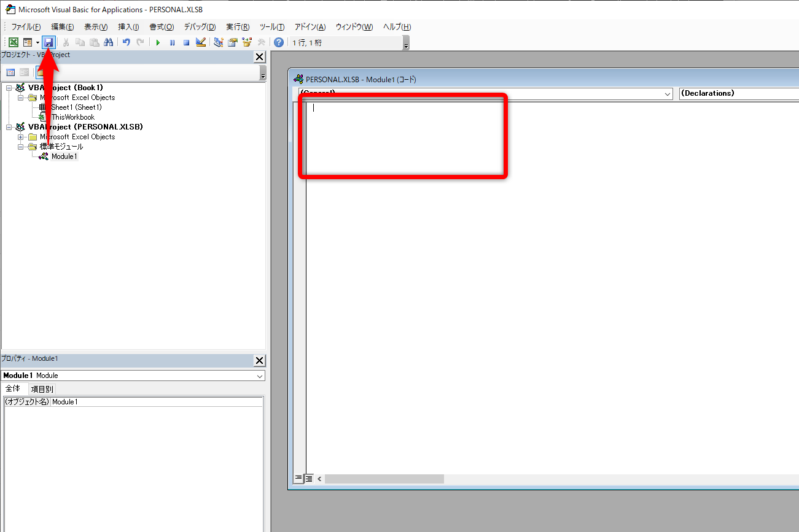Click the Copy icon in toolbar

click(80, 42)
